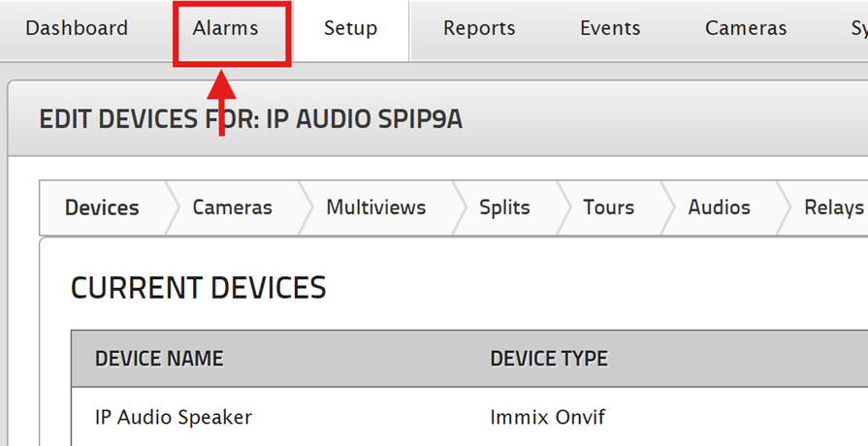Click the Immix Onvif device type cell
The width and height of the screenshot is (868, 446).
point(548,417)
